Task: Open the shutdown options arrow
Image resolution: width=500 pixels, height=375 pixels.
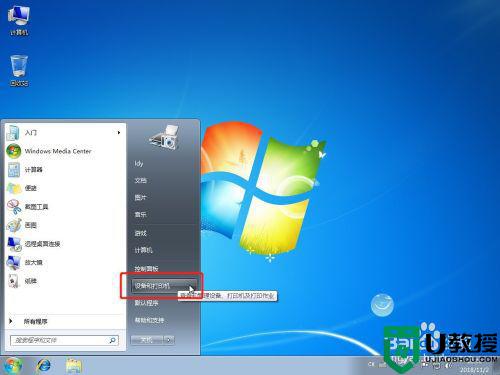Action: [169, 340]
